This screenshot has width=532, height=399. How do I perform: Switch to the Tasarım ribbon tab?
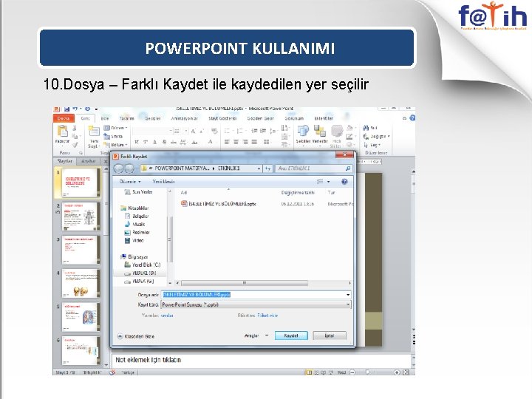coord(126,118)
